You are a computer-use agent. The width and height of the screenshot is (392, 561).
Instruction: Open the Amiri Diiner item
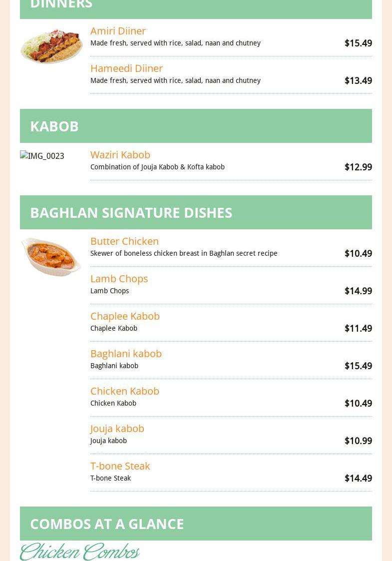click(118, 31)
